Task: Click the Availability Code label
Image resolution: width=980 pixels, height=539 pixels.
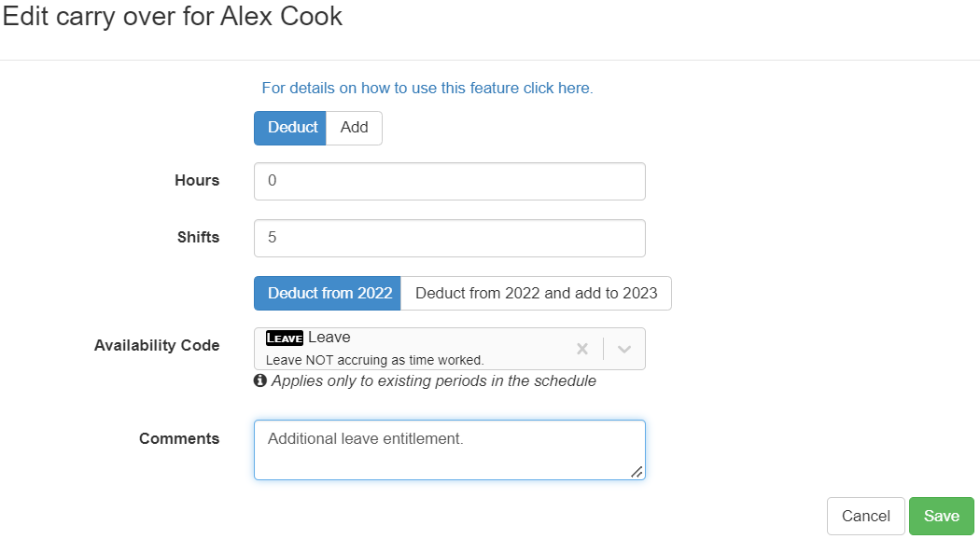Action: point(157,345)
